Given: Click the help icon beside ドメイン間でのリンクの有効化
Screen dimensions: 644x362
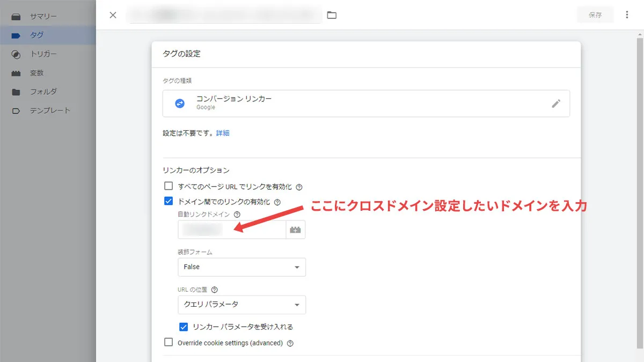Looking at the screenshot, I should [277, 202].
